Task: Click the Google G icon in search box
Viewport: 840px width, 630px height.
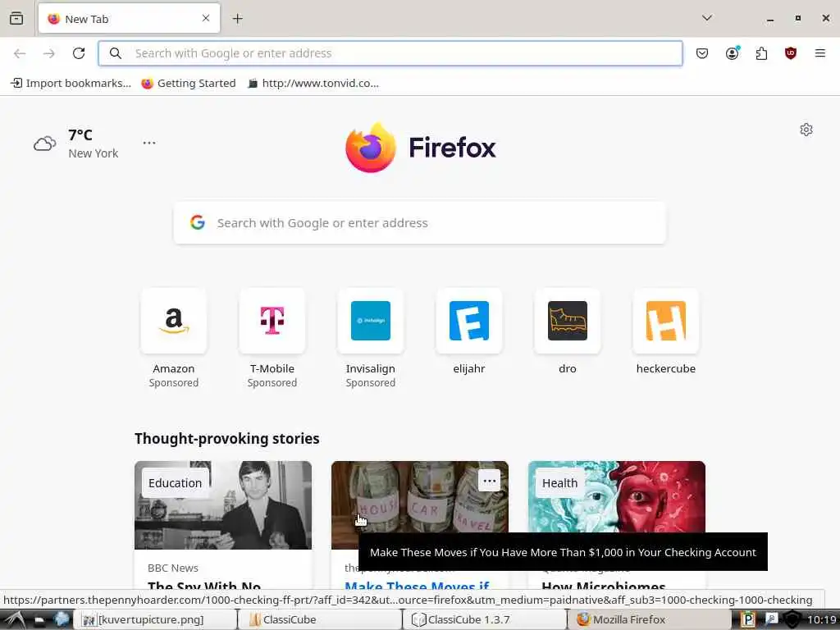Action: click(x=198, y=222)
